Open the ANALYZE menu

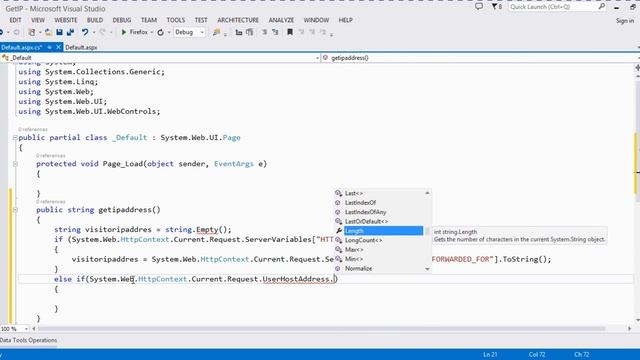click(281, 20)
